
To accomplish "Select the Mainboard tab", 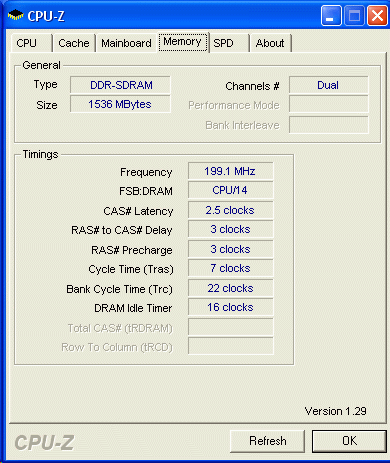I will [126, 43].
